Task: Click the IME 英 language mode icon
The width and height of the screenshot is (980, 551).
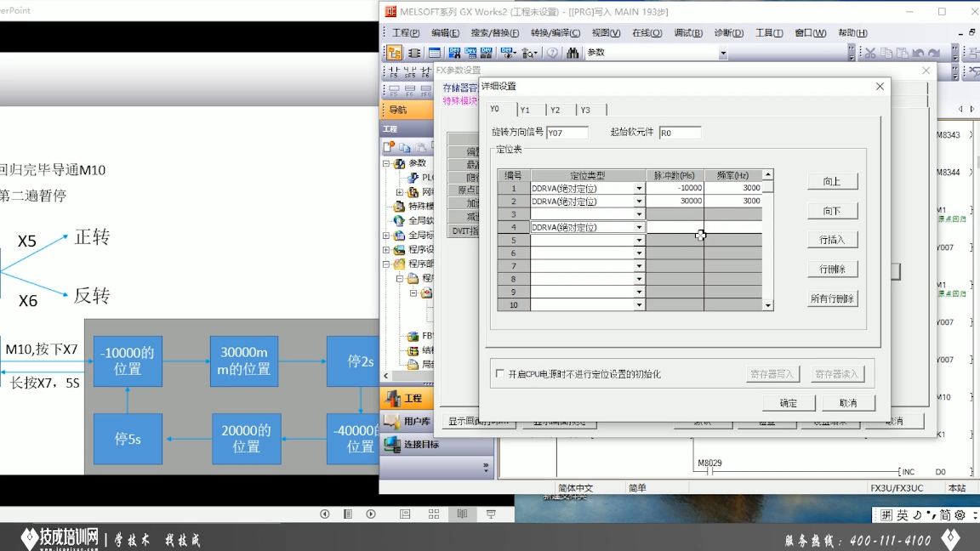Action: click(903, 515)
